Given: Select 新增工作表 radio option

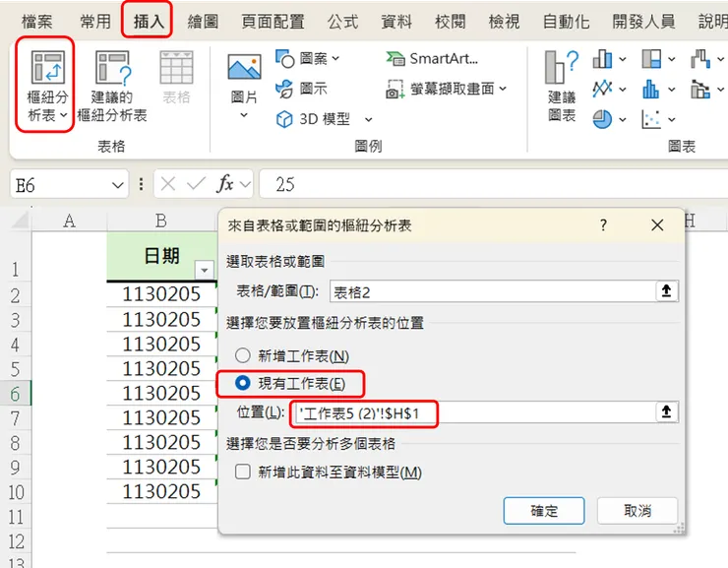Looking at the screenshot, I should click(x=243, y=355).
